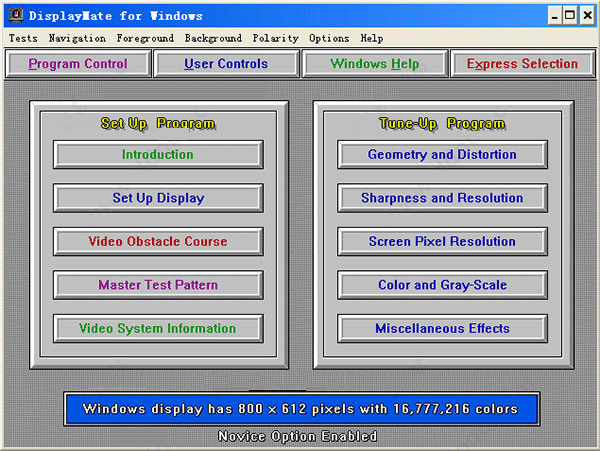The image size is (600, 451).
Task: Start the Introduction
Action: click(158, 155)
